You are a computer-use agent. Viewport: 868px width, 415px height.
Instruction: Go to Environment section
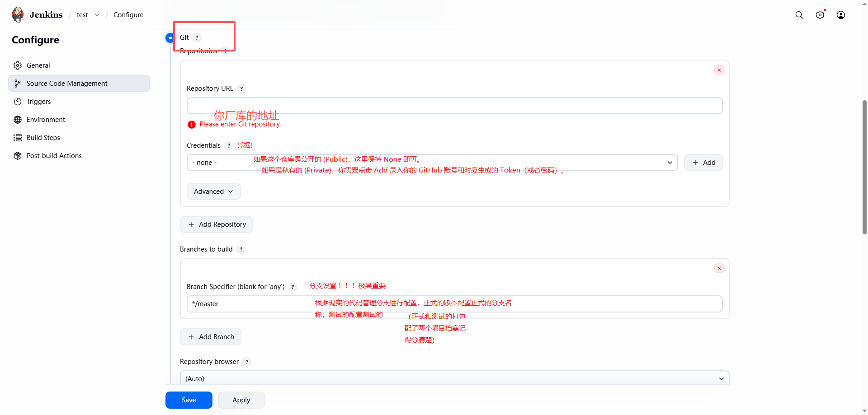pyautogui.click(x=79, y=120)
